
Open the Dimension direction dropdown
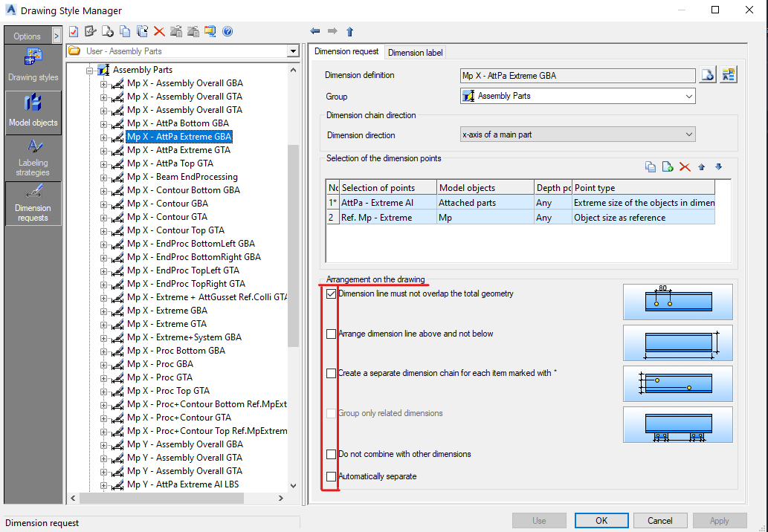pos(688,134)
